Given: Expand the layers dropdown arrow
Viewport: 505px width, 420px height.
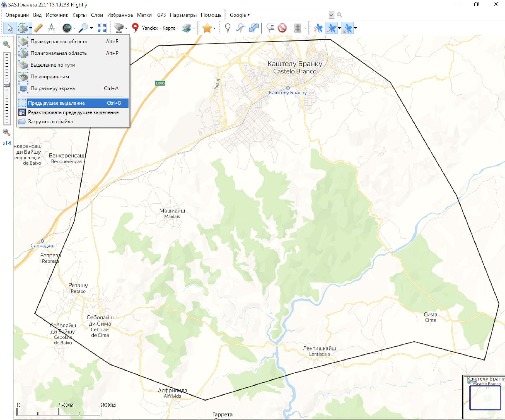Looking at the screenshot, I should (194, 28).
